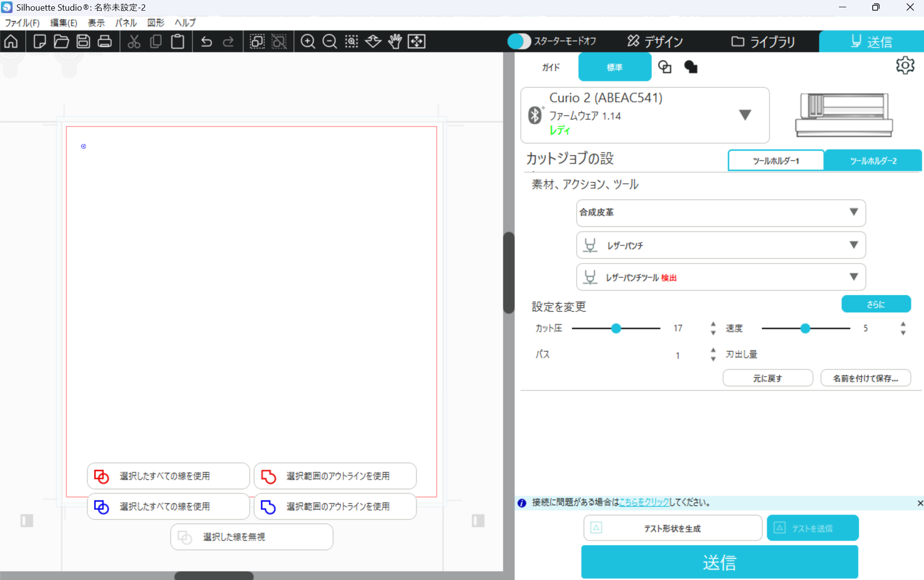Increase the パス count with up arrow
This screenshot has height=580, width=924.
click(x=713, y=350)
